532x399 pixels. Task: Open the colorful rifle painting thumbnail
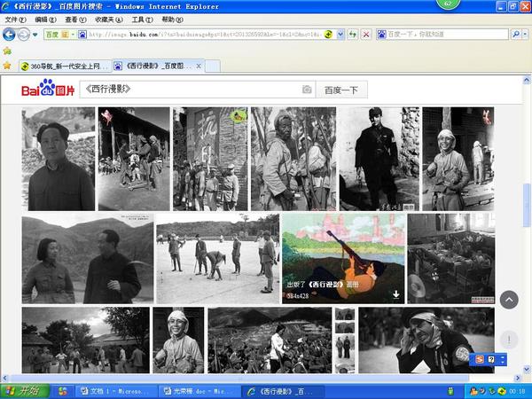343,257
